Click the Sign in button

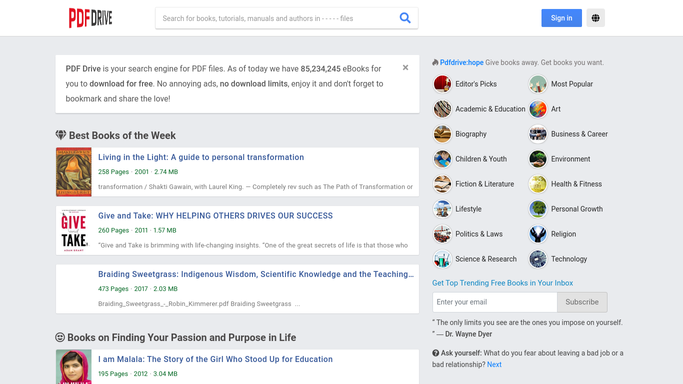pos(561,18)
